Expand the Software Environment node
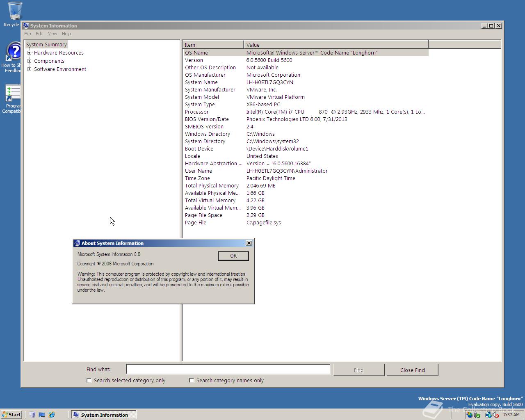Screen dimensions: 525x420 [30, 69]
